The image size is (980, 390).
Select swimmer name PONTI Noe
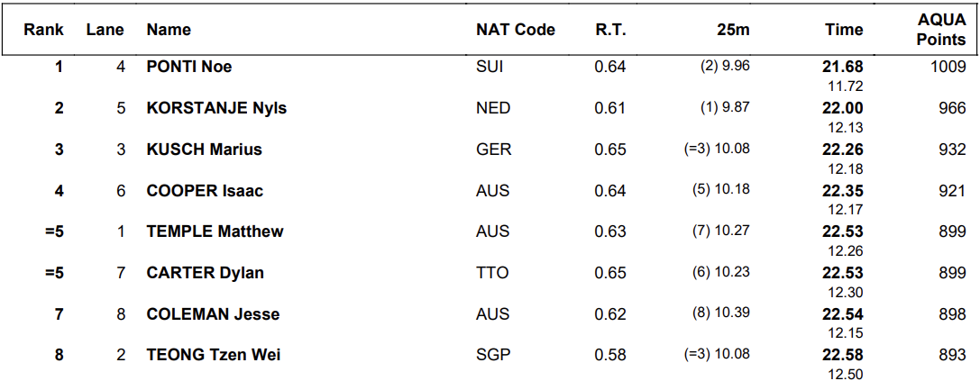(189, 67)
